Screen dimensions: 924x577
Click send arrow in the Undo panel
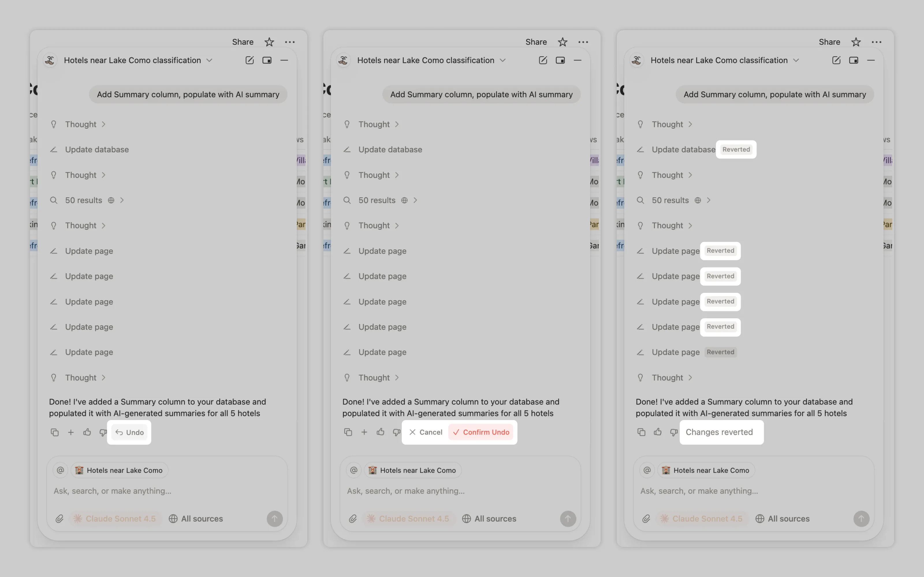[275, 519]
